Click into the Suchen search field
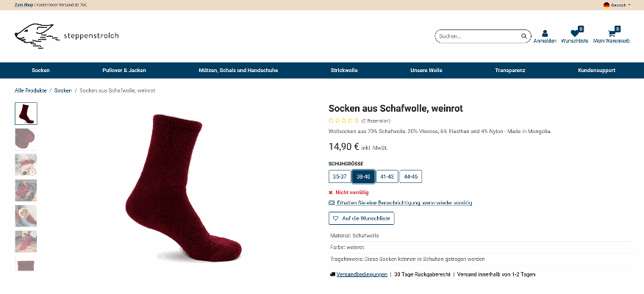644x294 pixels. pos(476,36)
